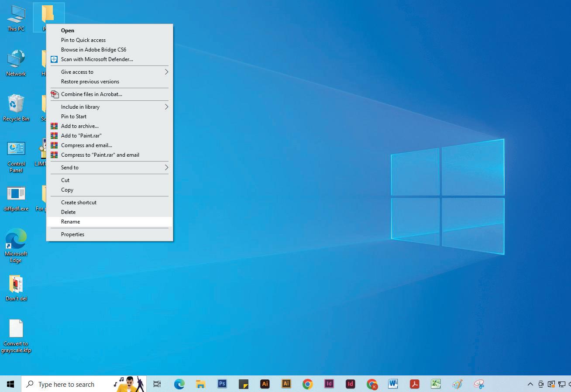Click the Type here to search box
This screenshot has height=392, width=571.
coord(84,384)
